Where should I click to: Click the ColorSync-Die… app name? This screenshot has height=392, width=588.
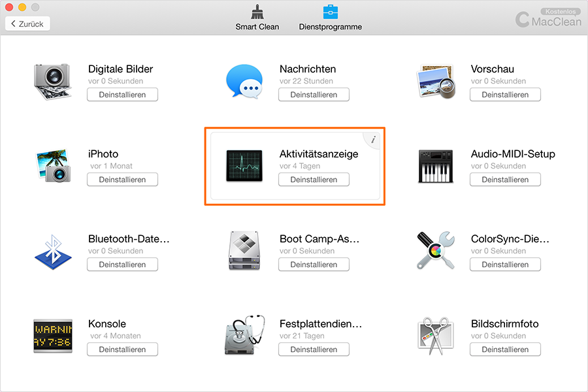(x=510, y=239)
